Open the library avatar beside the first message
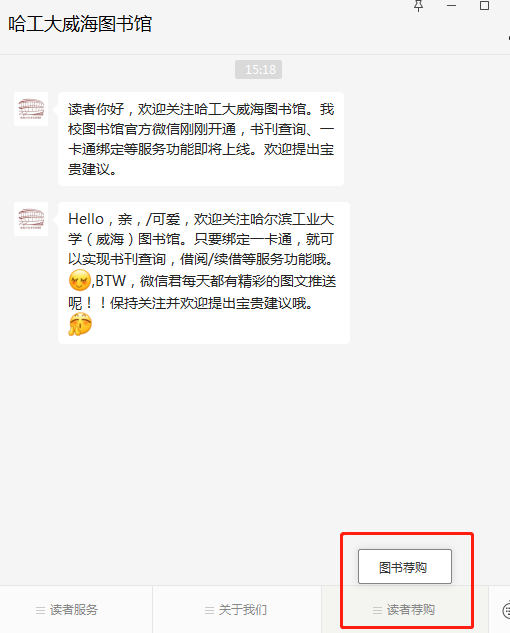Image resolution: width=510 pixels, height=633 pixels. [x=31, y=109]
